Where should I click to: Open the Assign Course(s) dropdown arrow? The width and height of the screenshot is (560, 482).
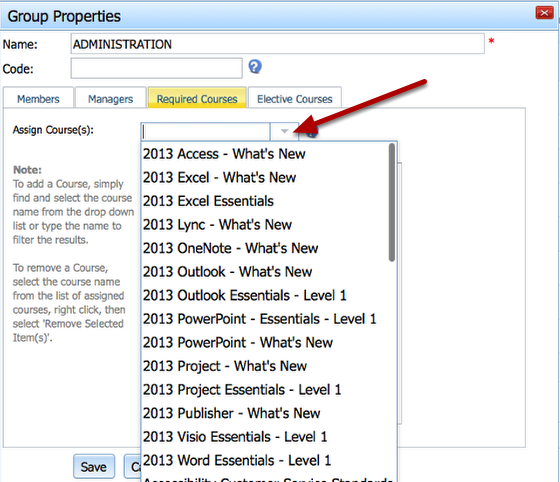[x=284, y=131]
